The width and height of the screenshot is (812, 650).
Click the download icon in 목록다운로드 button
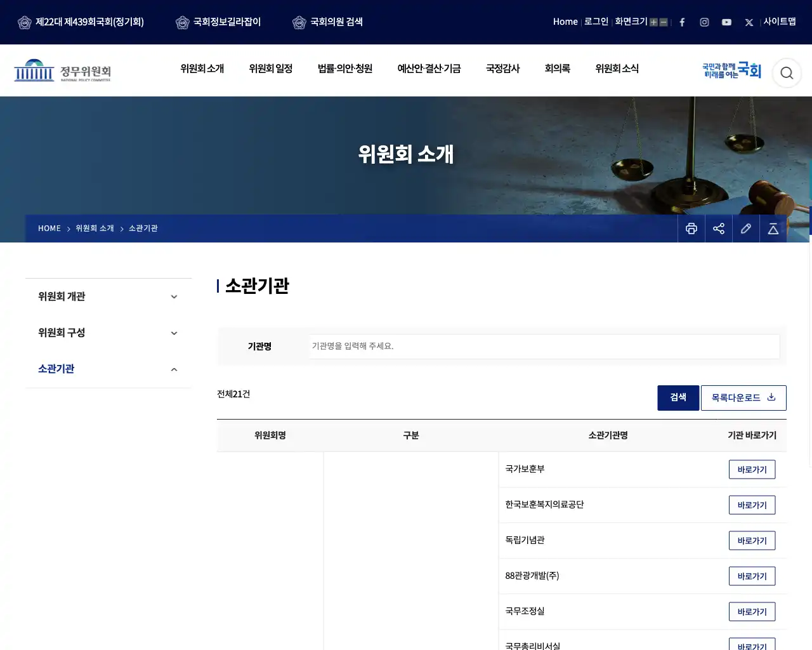[x=771, y=397]
